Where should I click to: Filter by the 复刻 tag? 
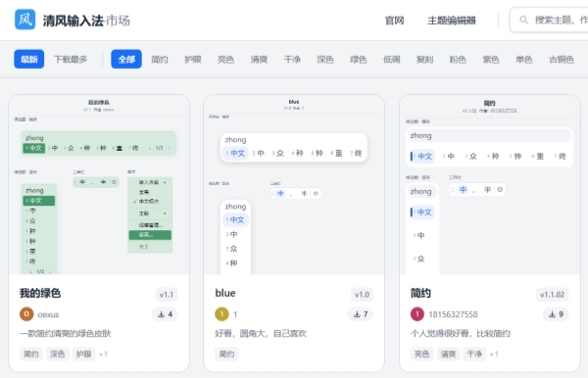tap(424, 59)
